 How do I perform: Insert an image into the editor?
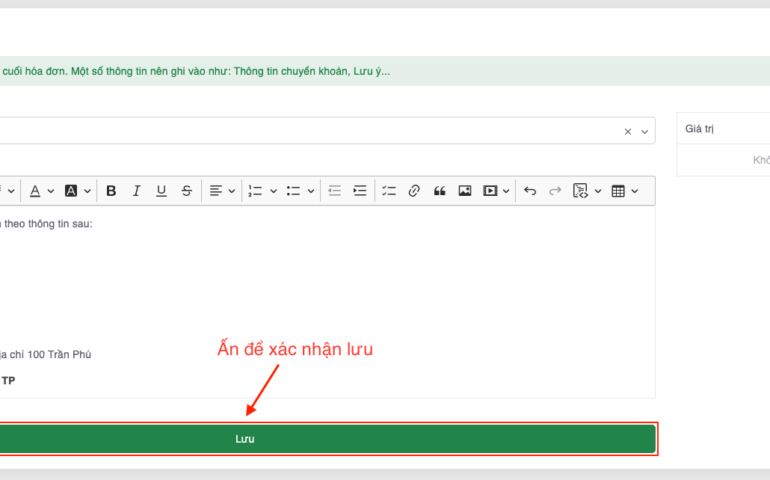coord(464,191)
